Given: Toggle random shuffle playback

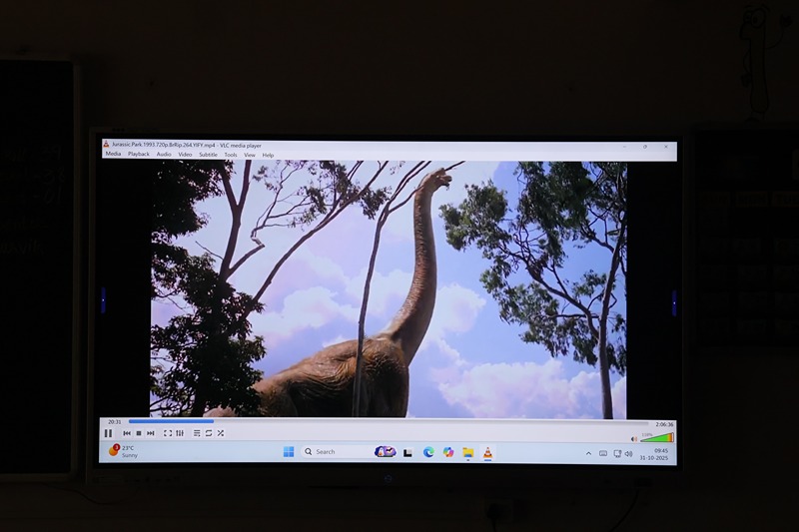Looking at the screenshot, I should [x=221, y=433].
